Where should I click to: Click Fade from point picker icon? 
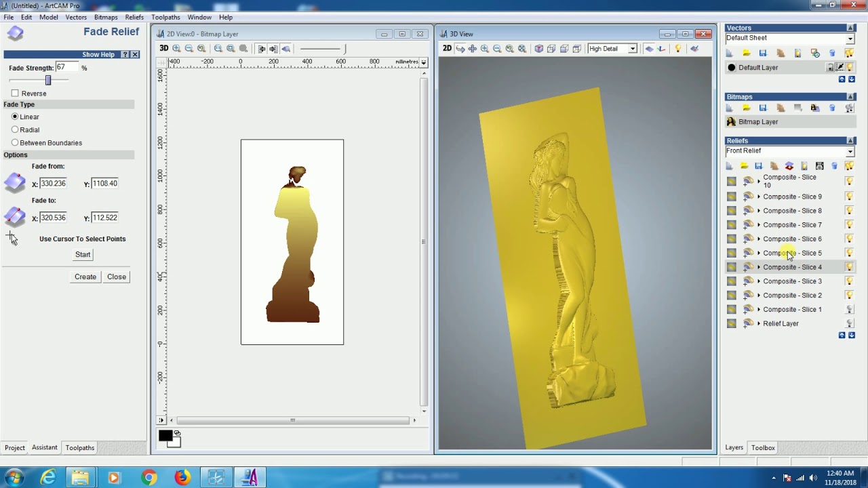point(14,182)
